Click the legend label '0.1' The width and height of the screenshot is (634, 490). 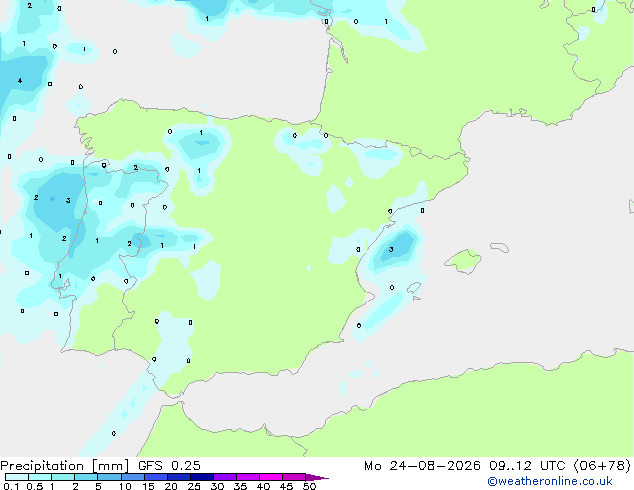click(11, 486)
